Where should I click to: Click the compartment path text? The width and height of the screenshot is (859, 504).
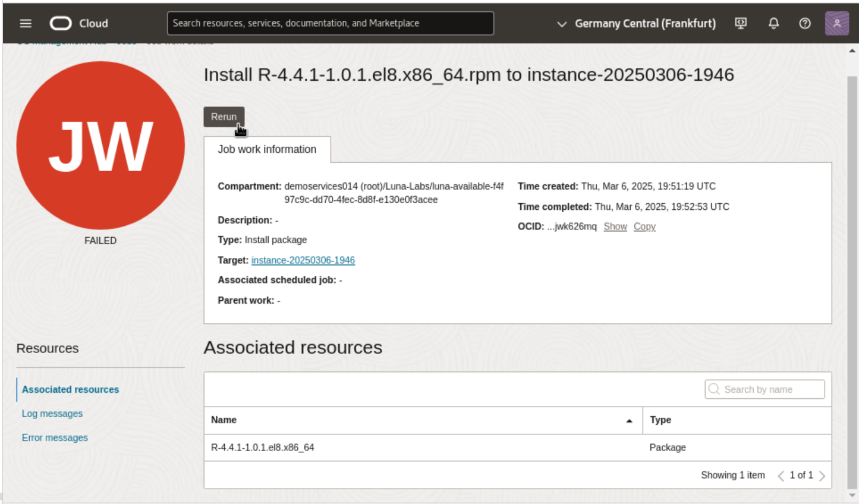(x=394, y=193)
